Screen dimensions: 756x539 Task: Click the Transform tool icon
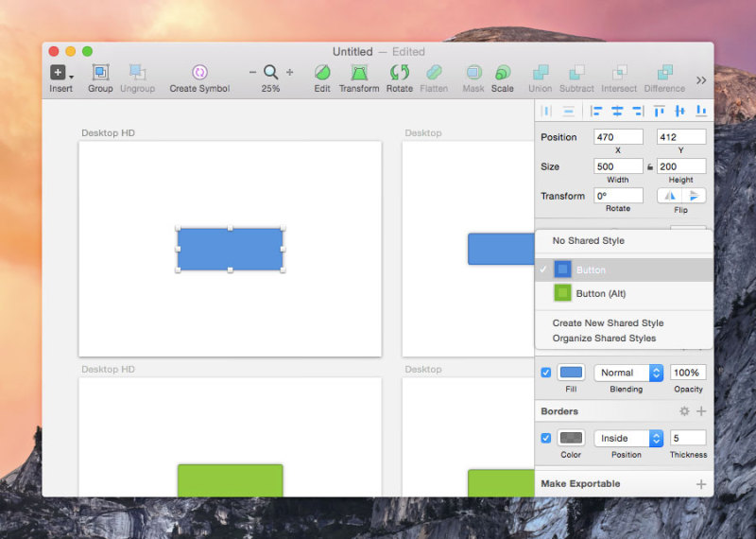[359, 73]
